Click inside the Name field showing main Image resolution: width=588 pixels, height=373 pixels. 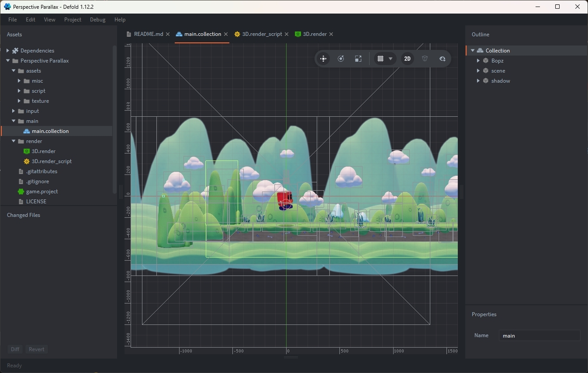(x=539, y=335)
